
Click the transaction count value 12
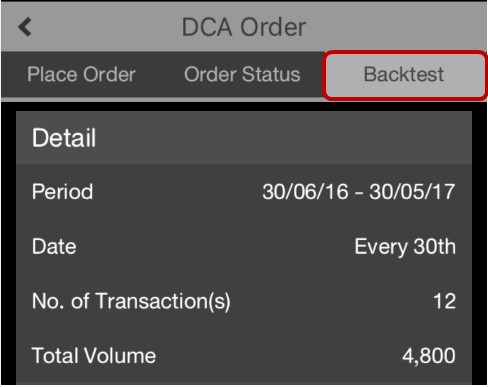[x=444, y=301]
